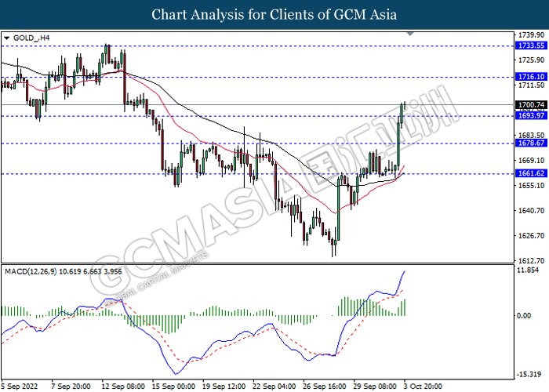Click the 1626.70 price axis value
This screenshot has height=392, width=549.
click(531, 235)
